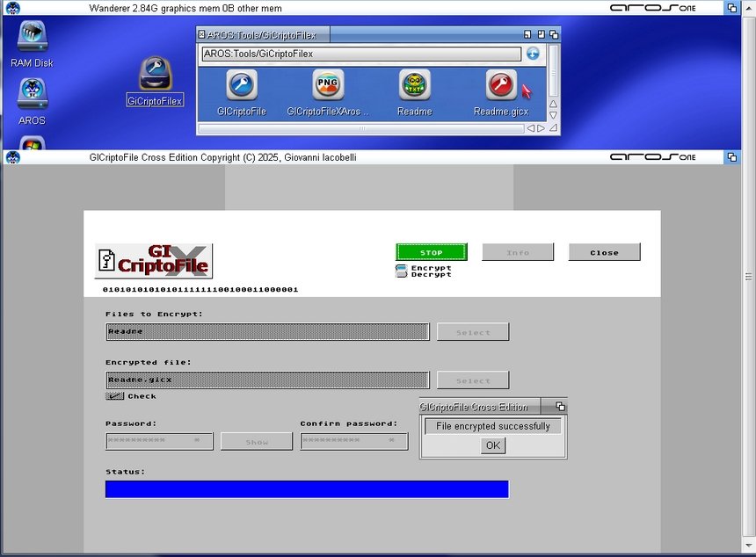Click the Files to Encrypt field showing Readme
Image resolution: width=756 pixels, height=557 pixels.
coord(267,331)
